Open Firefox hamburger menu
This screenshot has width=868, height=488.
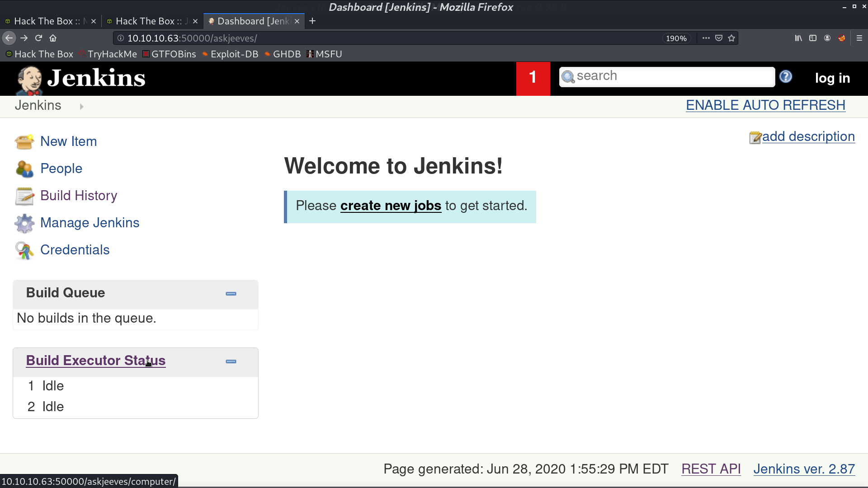pyautogui.click(x=859, y=38)
